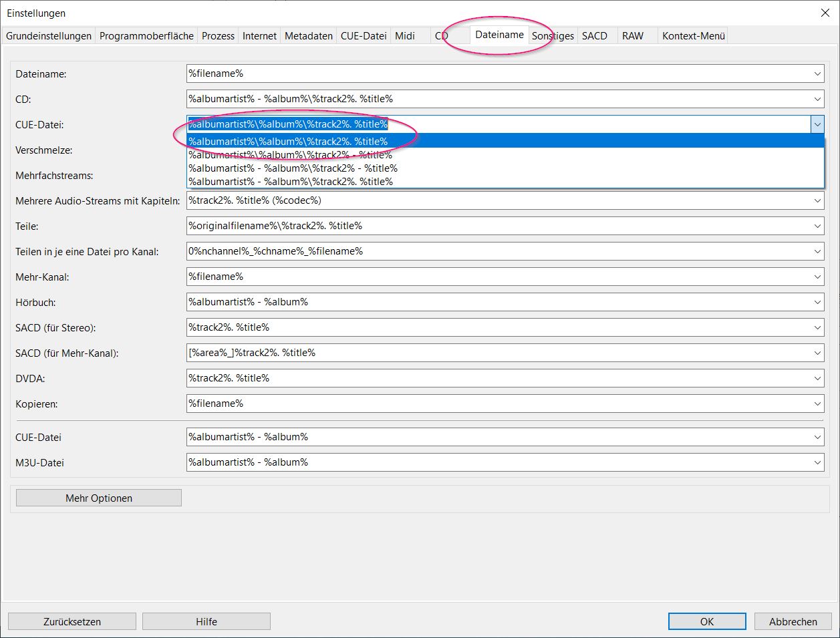Expand the M3U-Datei dropdown arrow

coord(817,462)
